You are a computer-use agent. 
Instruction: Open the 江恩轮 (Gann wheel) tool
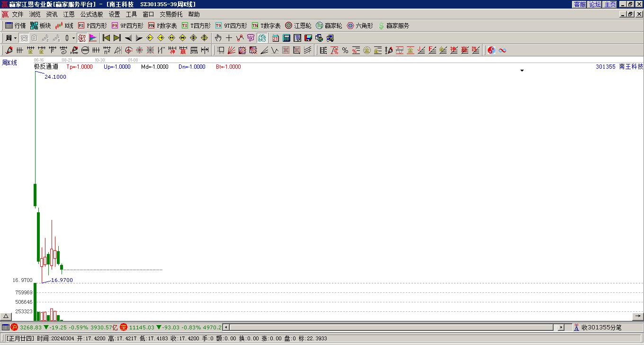point(298,26)
